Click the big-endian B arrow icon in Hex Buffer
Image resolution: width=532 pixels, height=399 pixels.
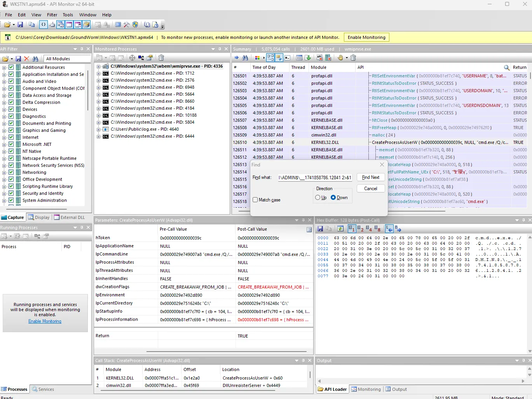[x=398, y=229]
